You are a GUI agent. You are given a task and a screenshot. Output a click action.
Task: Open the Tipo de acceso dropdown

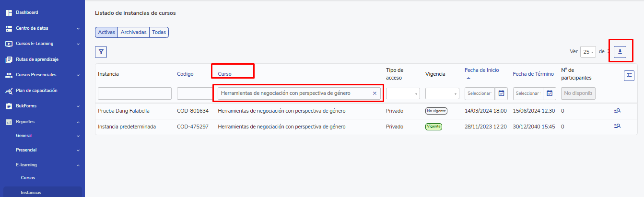[x=403, y=93]
